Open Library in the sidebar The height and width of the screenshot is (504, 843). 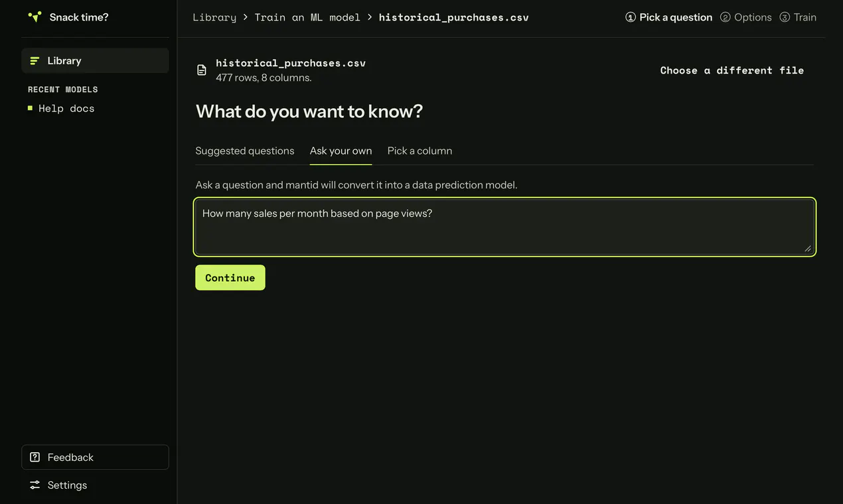coord(95,60)
